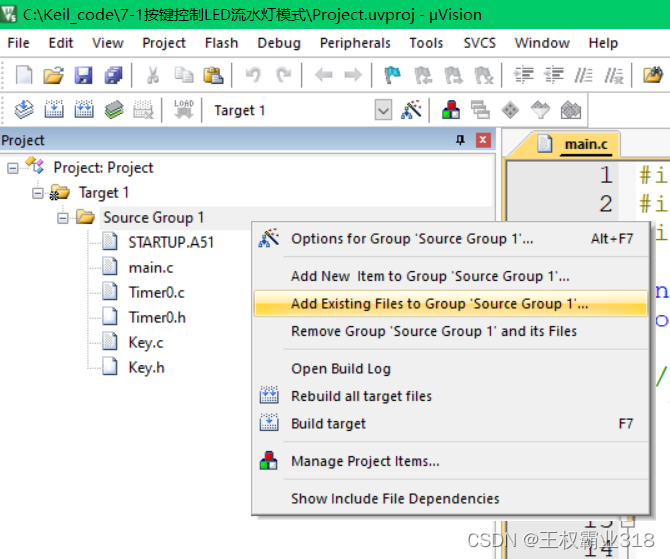670x559 pixels.
Task: Choose Add Existing Files to Group
Action: pyautogui.click(x=451, y=303)
